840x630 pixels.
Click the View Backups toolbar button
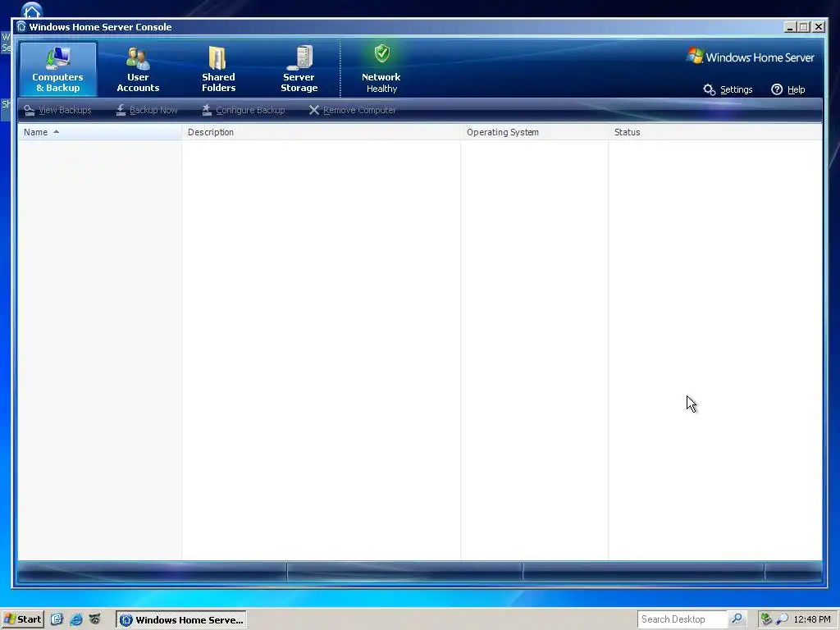pos(58,111)
